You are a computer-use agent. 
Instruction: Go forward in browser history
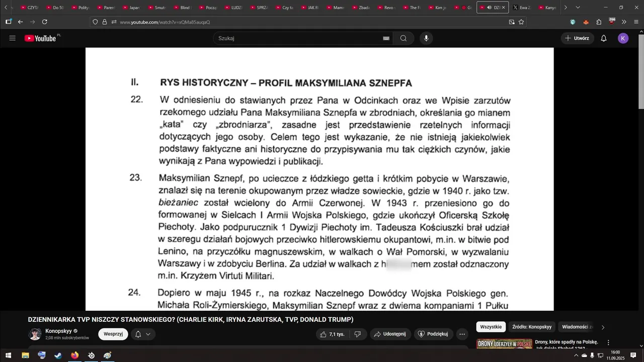tap(32, 22)
